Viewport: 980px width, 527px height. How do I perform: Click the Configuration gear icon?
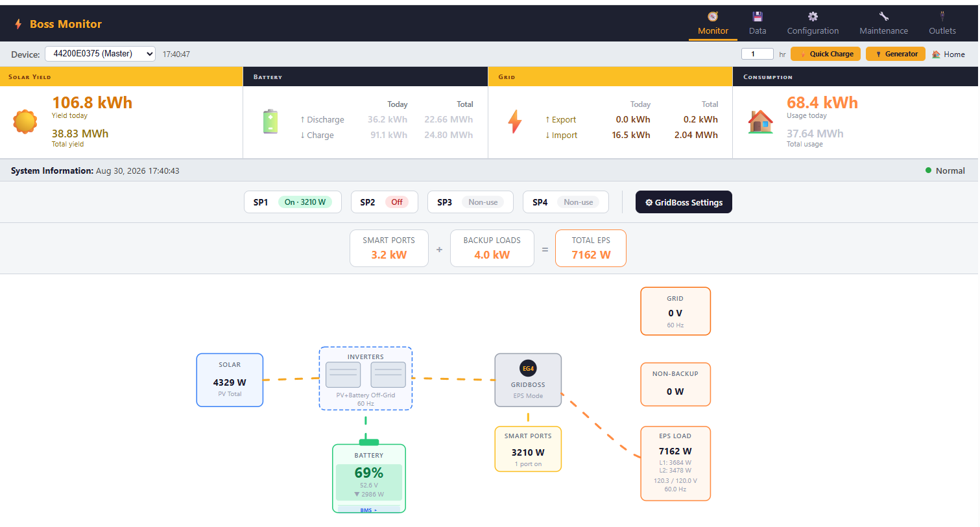(x=813, y=16)
